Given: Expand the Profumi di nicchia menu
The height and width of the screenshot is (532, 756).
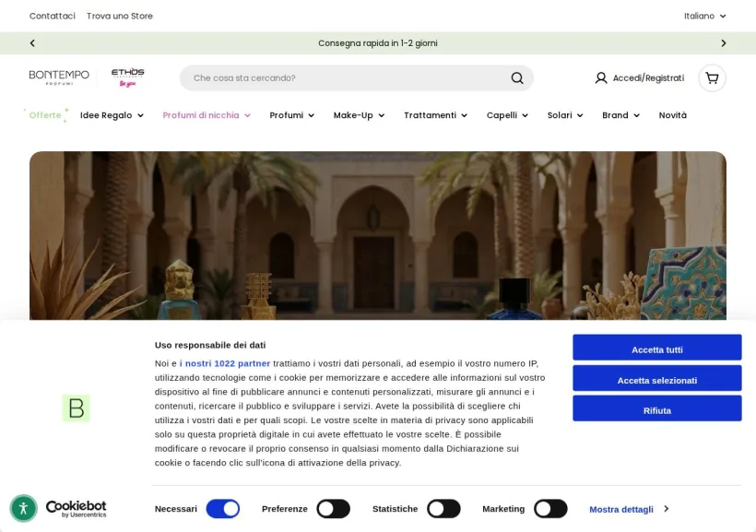Looking at the screenshot, I should coord(207,115).
